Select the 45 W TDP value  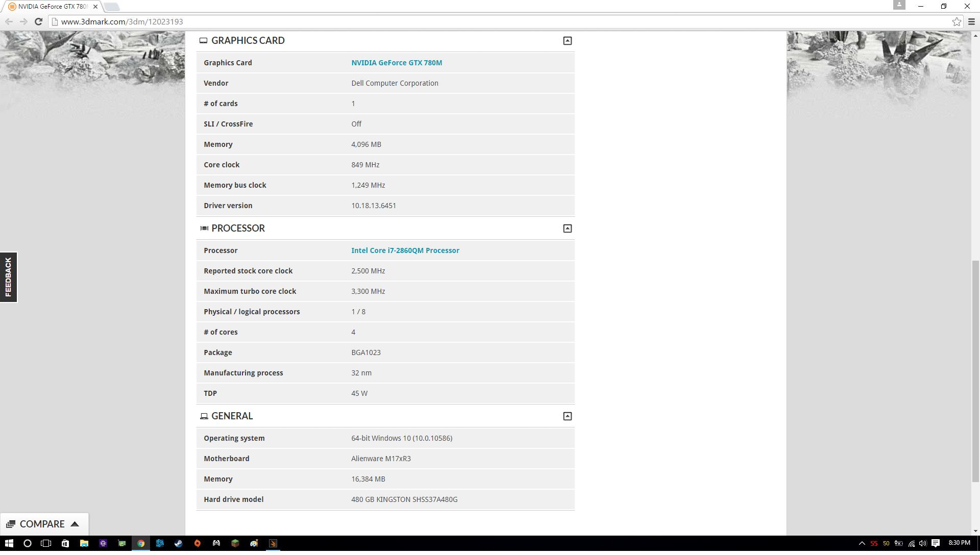tap(359, 393)
